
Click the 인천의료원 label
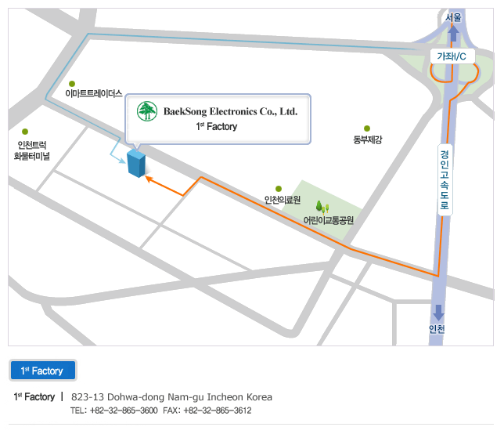point(283,200)
